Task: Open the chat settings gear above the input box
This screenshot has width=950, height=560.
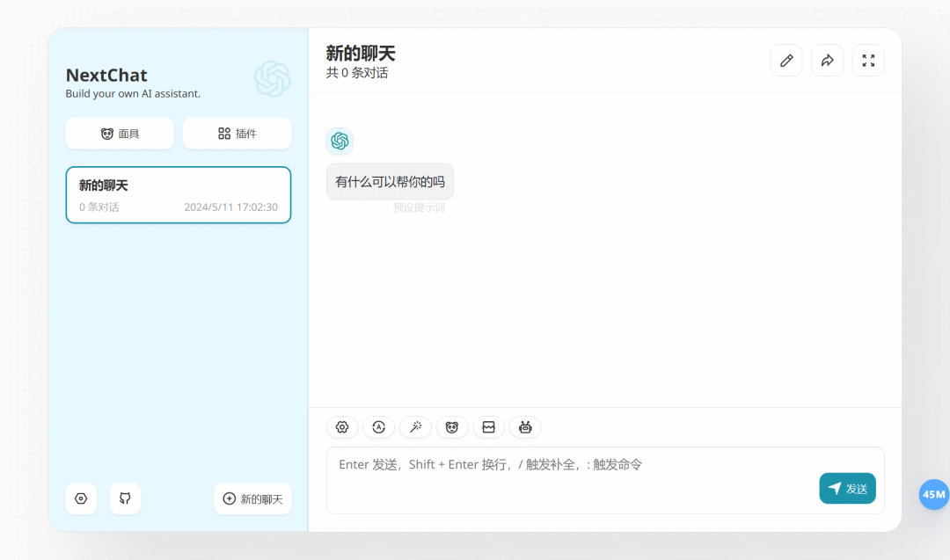Action: click(x=342, y=427)
